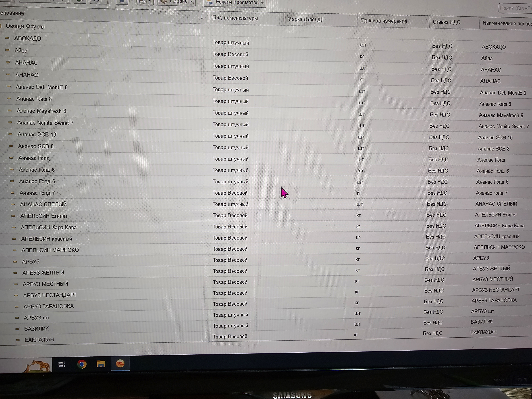
Task: Click the шт unit in the АРБУЗ шт row
Action: pyautogui.click(x=357, y=313)
